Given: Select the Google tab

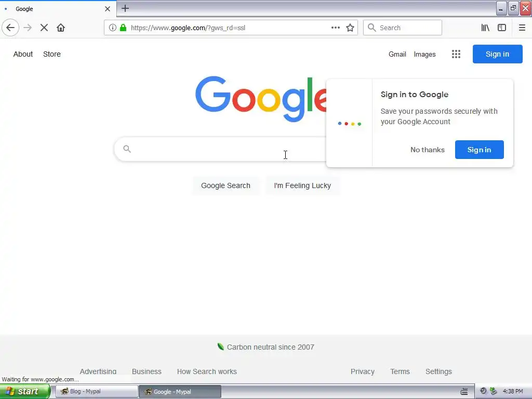Looking at the screenshot, I should (58, 9).
